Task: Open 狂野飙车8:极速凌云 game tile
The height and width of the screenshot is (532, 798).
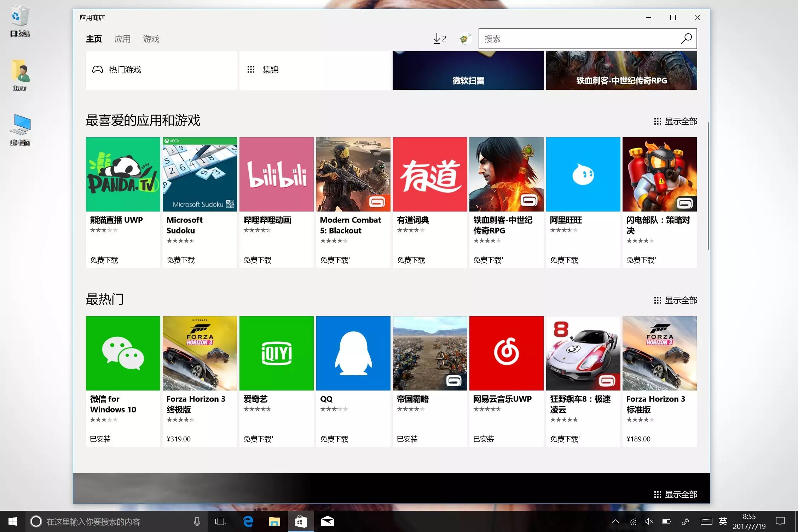Action: (583, 381)
